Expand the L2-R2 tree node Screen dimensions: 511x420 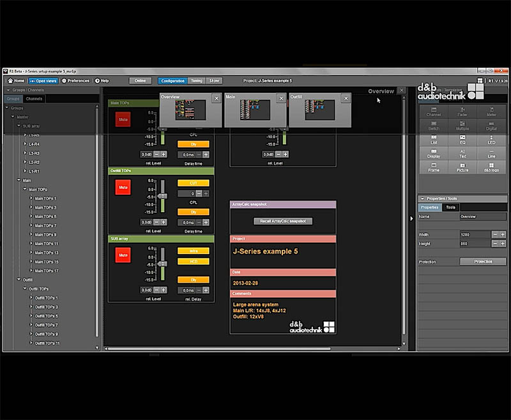click(26, 162)
